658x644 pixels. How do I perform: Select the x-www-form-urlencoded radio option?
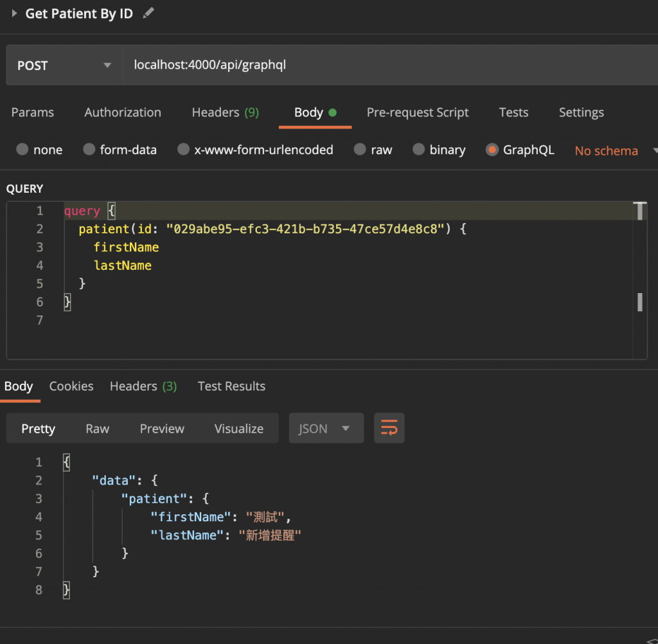(x=184, y=150)
